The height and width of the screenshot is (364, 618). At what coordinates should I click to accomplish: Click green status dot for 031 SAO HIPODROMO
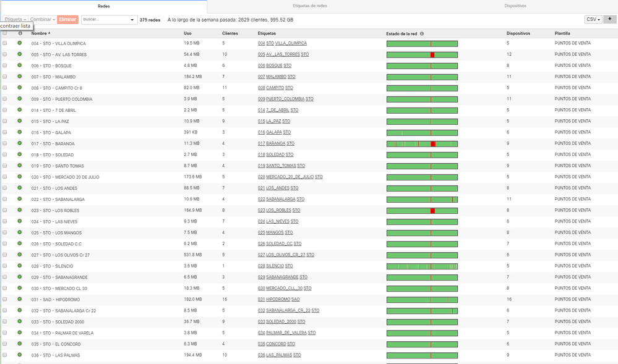[20, 299]
